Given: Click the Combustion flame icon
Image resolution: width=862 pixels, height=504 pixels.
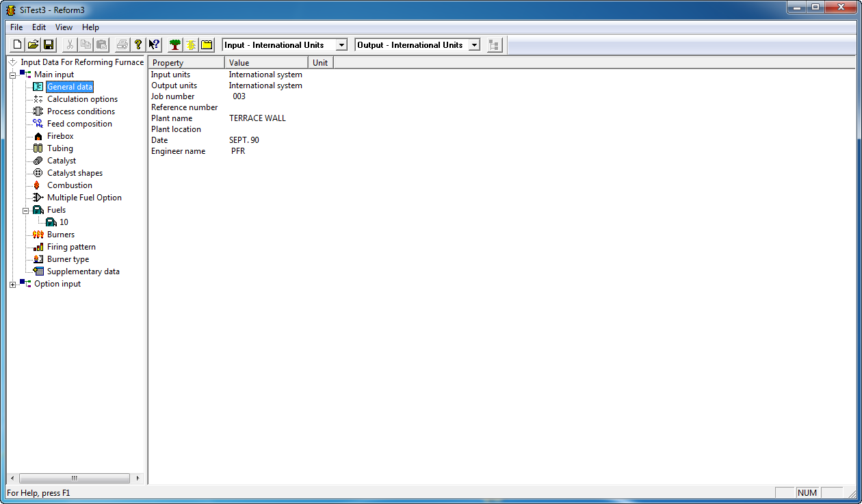Looking at the screenshot, I should tap(38, 185).
